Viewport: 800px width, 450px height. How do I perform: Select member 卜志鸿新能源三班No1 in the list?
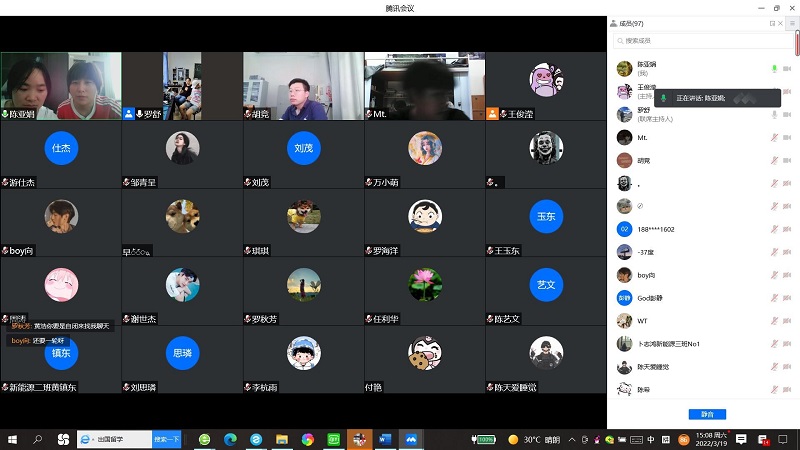pyautogui.click(x=670, y=344)
